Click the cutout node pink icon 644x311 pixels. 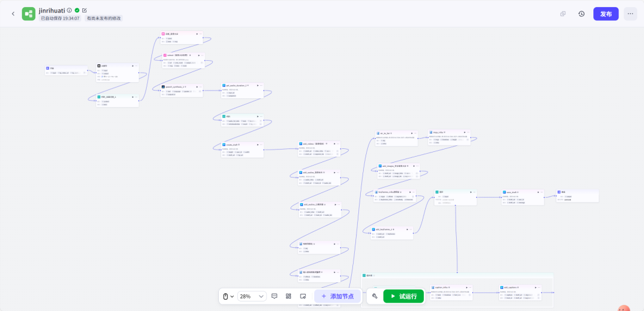pos(165,55)
